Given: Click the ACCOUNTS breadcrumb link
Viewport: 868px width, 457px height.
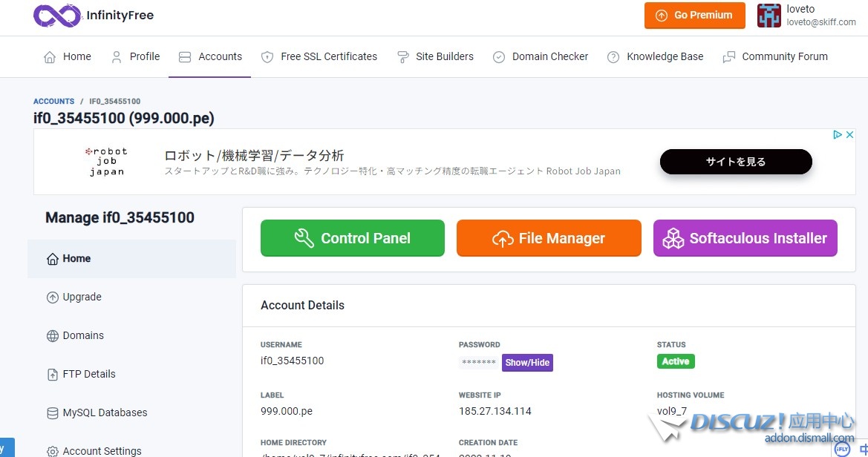Looking at the screenshot, I should coord(53,101).
